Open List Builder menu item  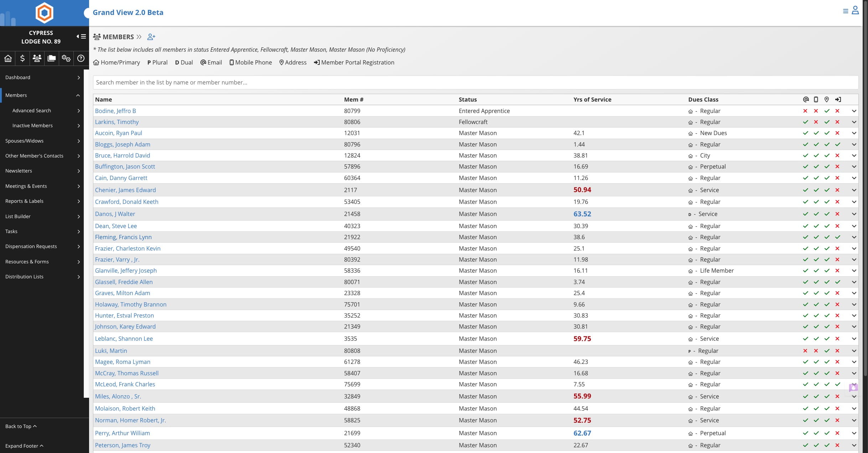point(42,216)
